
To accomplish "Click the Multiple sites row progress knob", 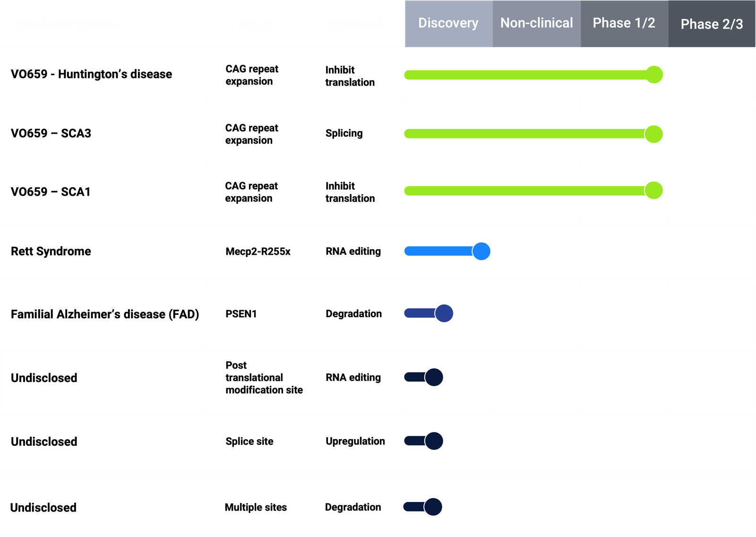I will 433,507.
